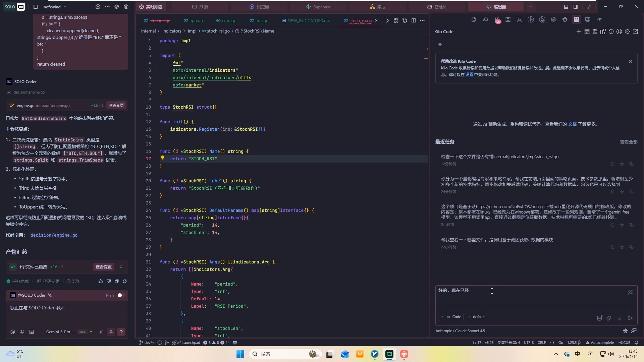The image size is (644, 362).
Task: Open the Kilo Code settings gear
Action: (x=627, y=32)
